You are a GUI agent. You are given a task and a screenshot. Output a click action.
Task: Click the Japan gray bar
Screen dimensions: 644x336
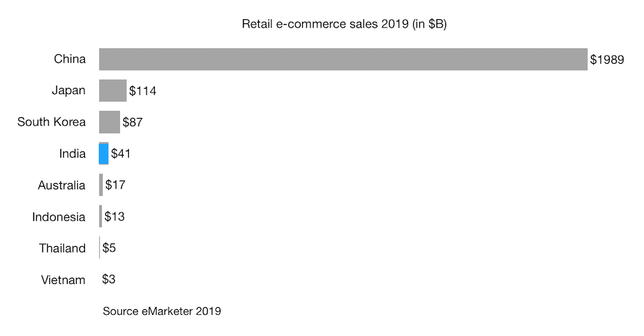point(112,91)
